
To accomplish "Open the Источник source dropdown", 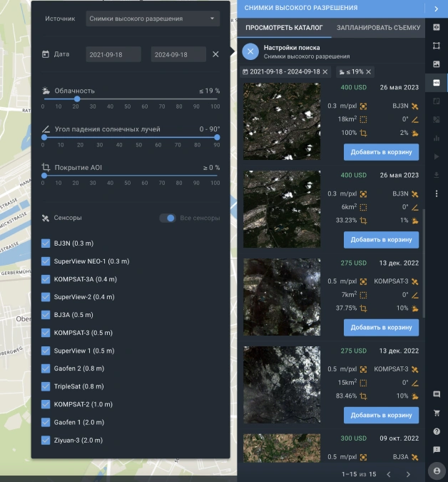I will click(x=153, y=19).
